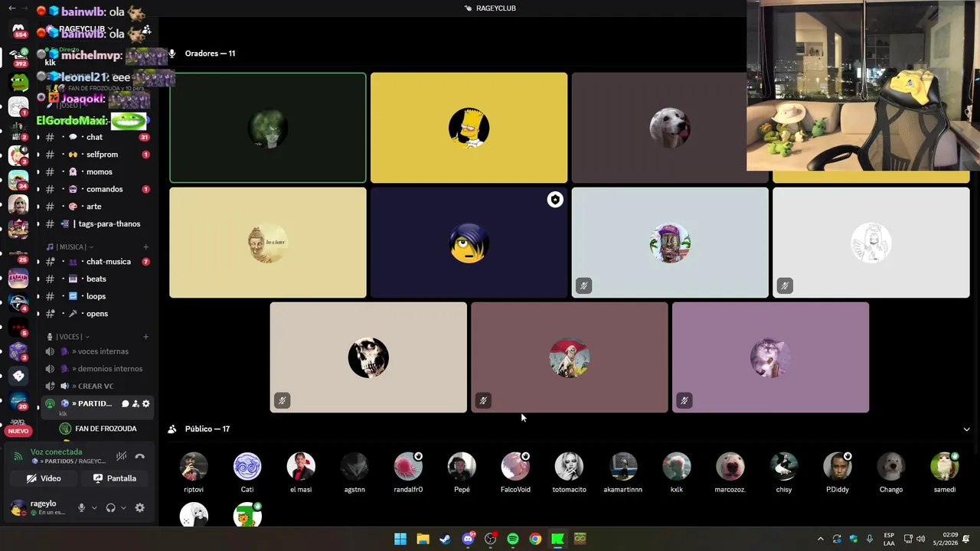Open Chango's audience avatar
This screenshot has height=551, width=980.
click(891, 467)
